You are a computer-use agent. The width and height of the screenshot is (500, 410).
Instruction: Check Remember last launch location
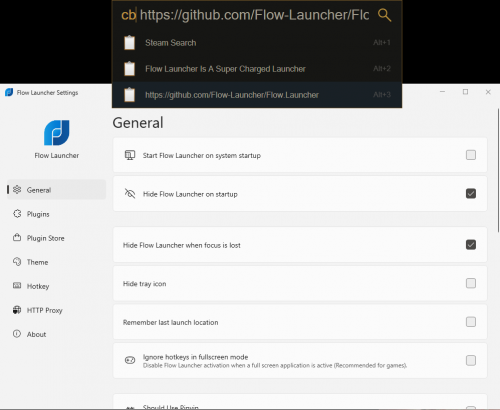tap(471, 322)
